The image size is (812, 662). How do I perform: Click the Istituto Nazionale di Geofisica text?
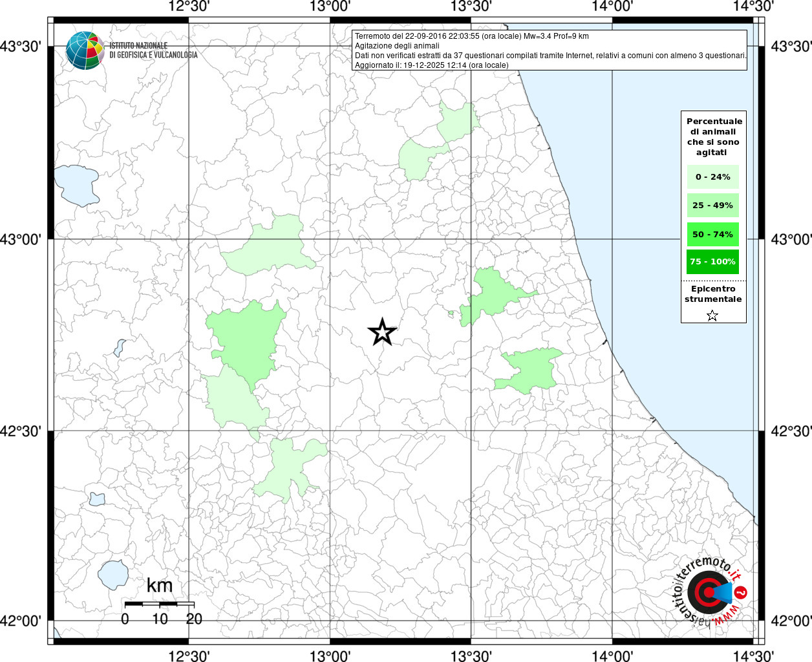click(x=153, y=50)
